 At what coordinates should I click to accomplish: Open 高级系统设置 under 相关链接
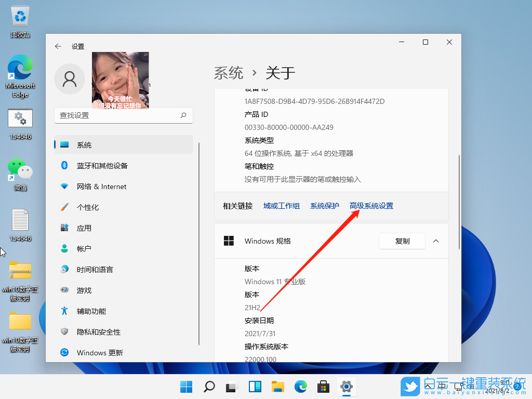(x=372, y=206)
